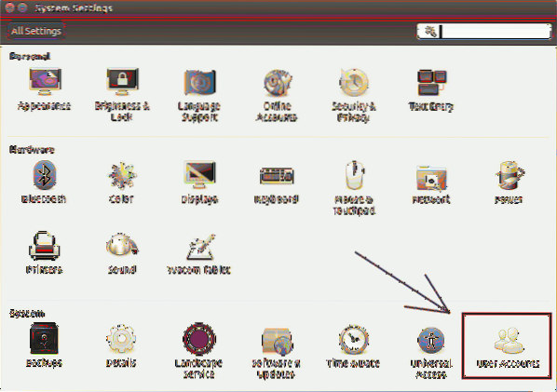Open Displays settings

[199, 182]
